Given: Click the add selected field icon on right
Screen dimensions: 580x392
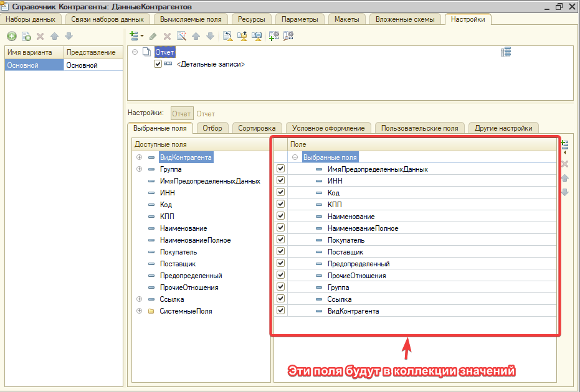Looking at the screenshot, I should coord(565,146).
